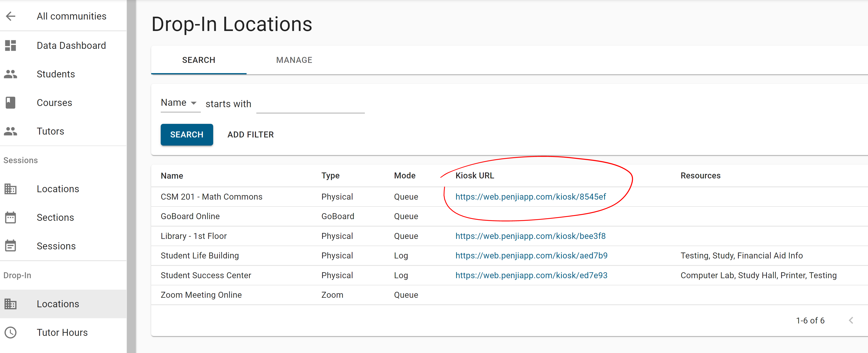Image resolution: width=868 pixels, height=353 pixels.
Task: Select the SEARCH tab
Action: click(198, 60)
